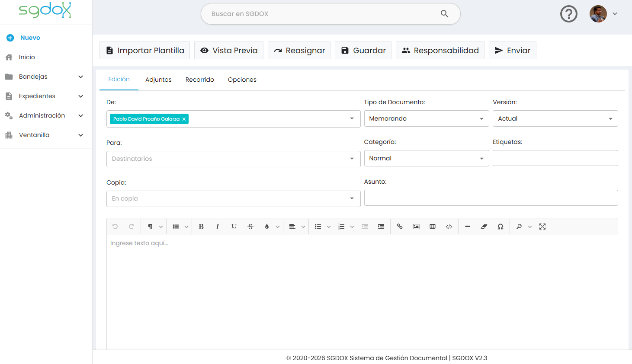The height and width of the screenshot is (364, 632).
Task: Open ordered list style dropdown arrow
Action: point(352,227)
